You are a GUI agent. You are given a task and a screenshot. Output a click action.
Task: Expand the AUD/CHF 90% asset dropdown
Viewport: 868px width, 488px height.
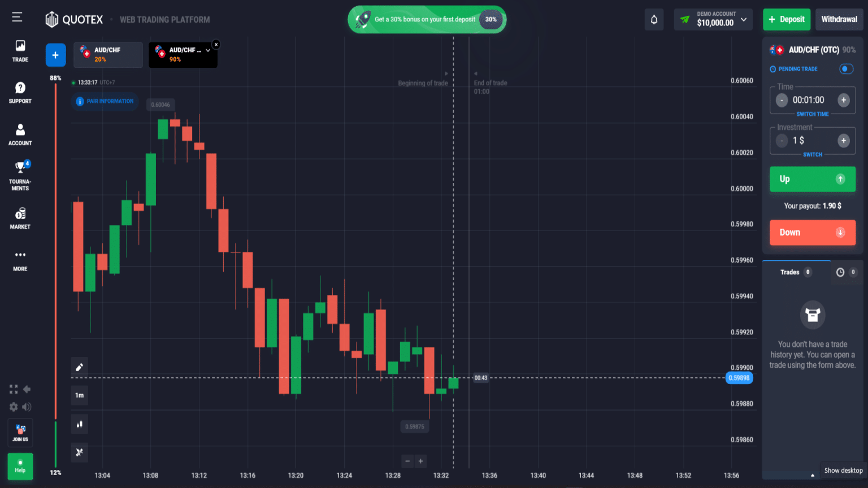point(208,50)
